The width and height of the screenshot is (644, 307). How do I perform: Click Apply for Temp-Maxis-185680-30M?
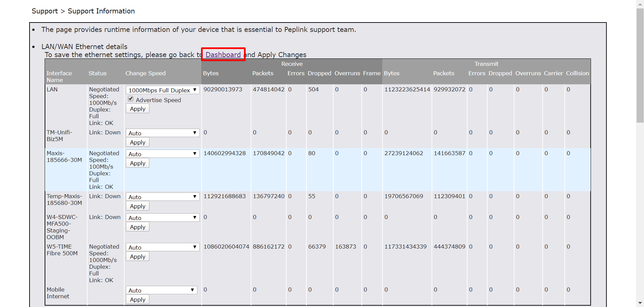[x=138, y=206]
